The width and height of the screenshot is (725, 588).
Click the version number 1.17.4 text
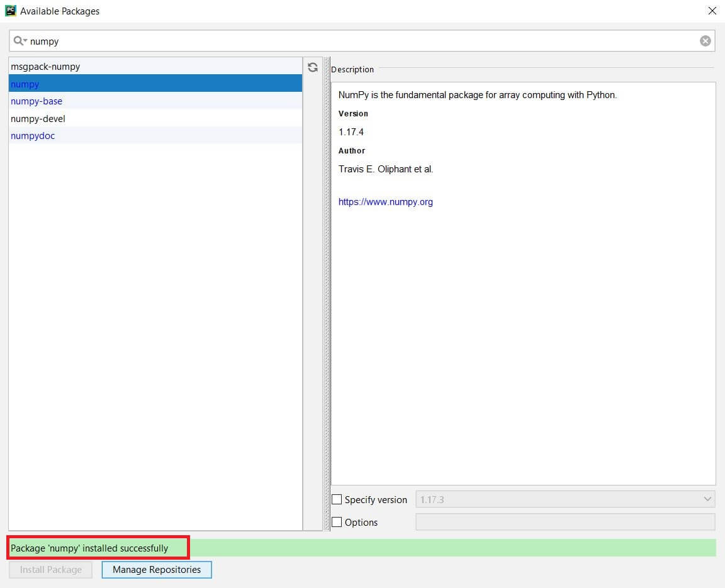pyautogui.click(x=351, y=132)
